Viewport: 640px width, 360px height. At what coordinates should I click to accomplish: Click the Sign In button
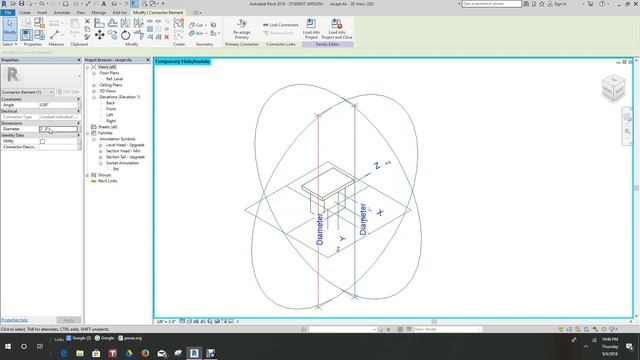click(x=557, y=4)
